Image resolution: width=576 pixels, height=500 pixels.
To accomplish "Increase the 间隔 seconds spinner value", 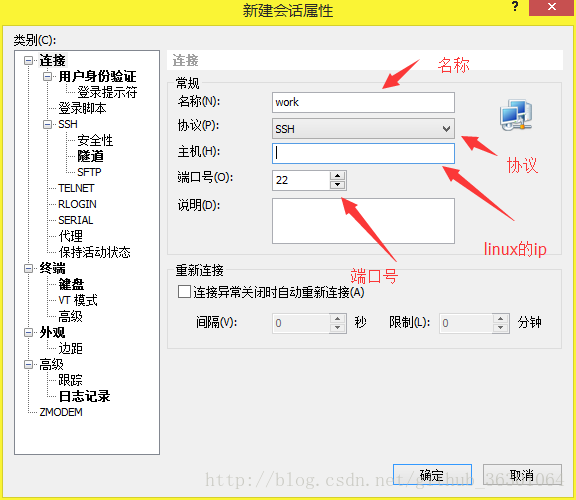I will [x=337, y=318].
